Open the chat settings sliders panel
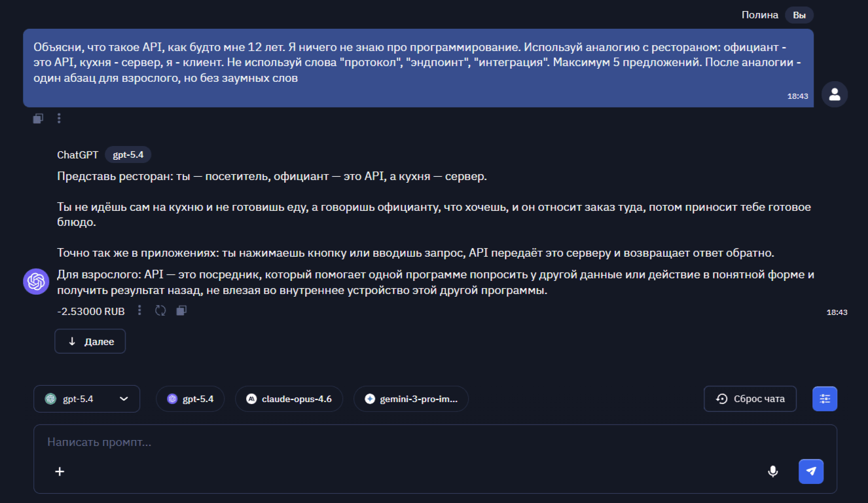This screenshot has height=503, width=868. click(825, 399)
